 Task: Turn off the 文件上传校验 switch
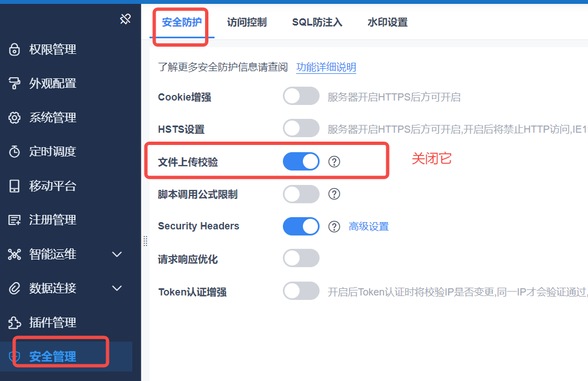pos(301,162)
